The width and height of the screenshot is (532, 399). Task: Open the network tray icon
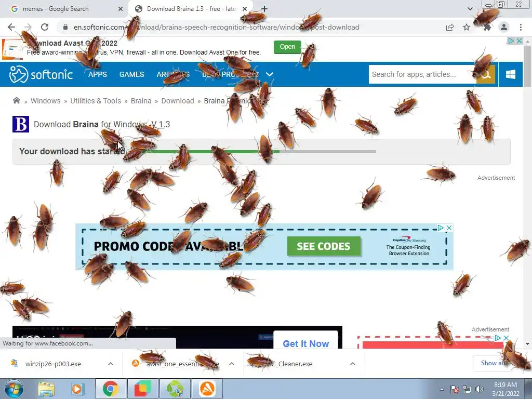click(x=467, y=389)
